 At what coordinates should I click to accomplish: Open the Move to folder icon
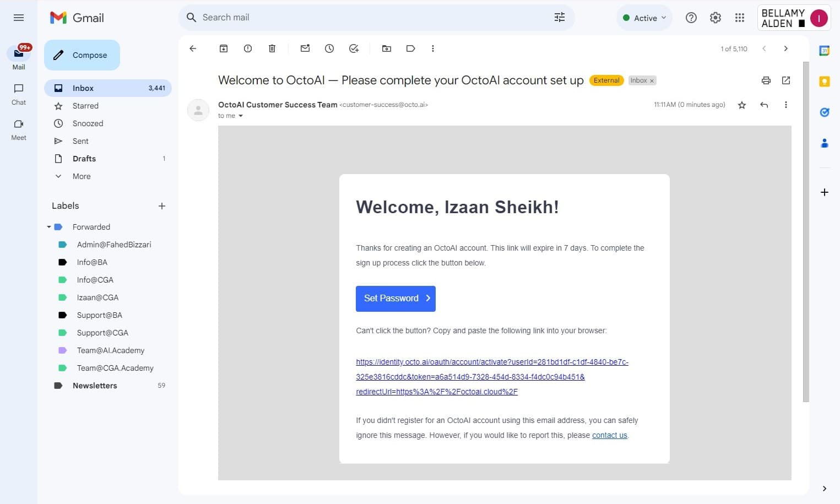[x=387, y=48]
